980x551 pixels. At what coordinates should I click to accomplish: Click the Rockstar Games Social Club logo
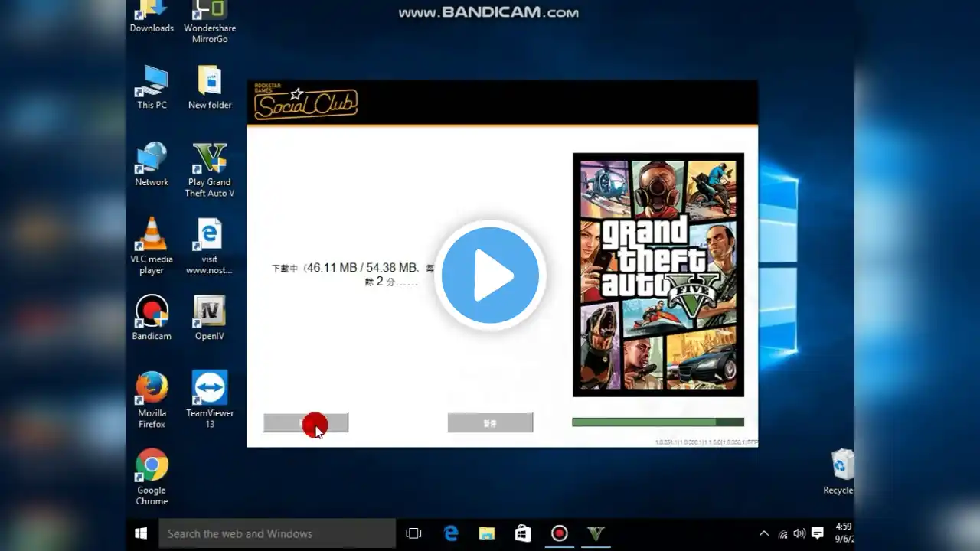(x=305, y=103)
